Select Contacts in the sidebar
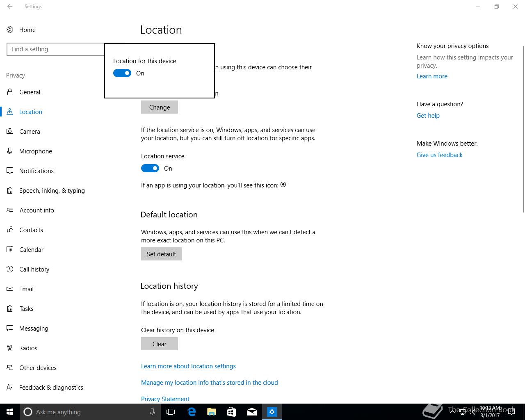 (x=31, y=230)
